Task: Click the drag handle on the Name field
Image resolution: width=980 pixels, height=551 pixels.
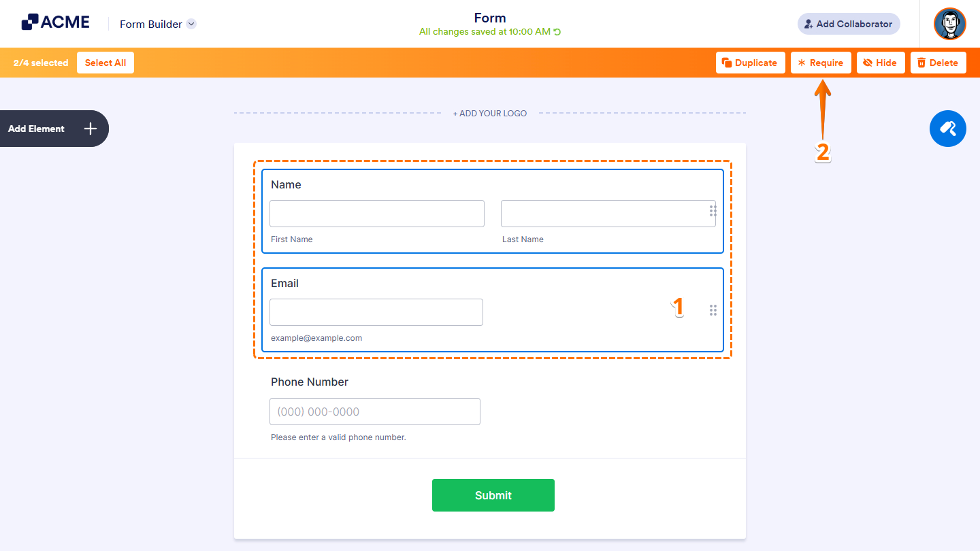Action: coord(713,211)
